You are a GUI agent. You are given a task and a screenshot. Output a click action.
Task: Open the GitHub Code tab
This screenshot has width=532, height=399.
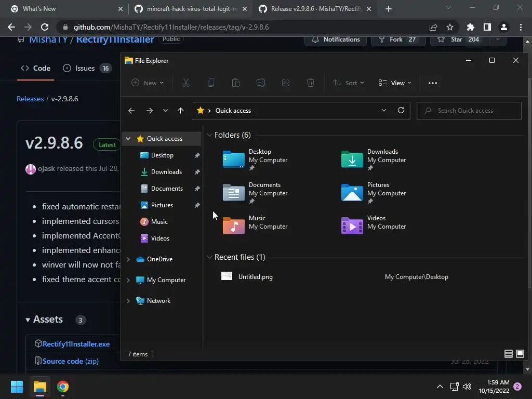click(x=36, y=68)
